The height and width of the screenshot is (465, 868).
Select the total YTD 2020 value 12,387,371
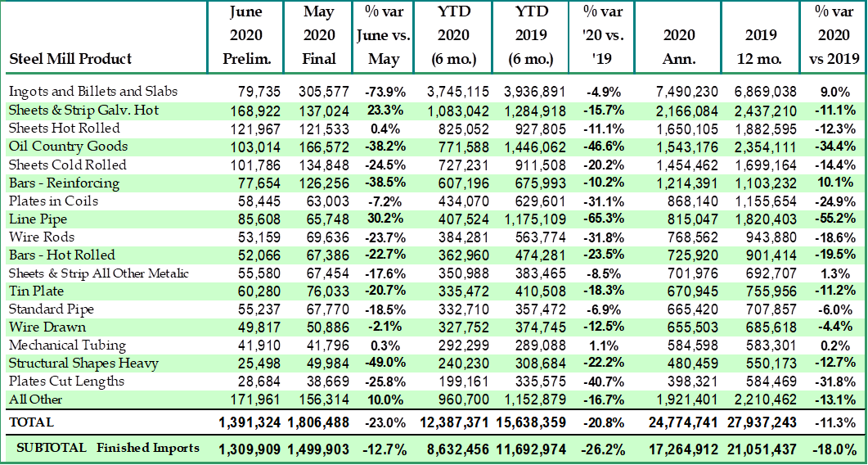pyautogui.click(x=454, y=422)
